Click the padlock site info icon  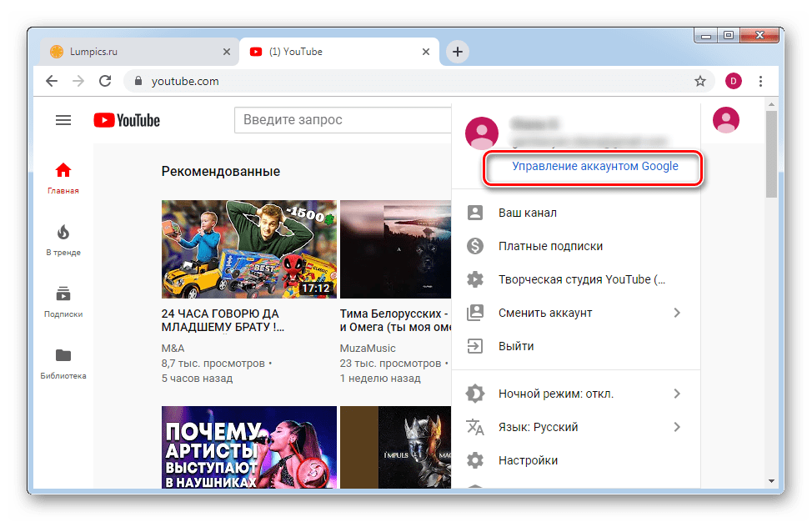(x=138, y=81)
